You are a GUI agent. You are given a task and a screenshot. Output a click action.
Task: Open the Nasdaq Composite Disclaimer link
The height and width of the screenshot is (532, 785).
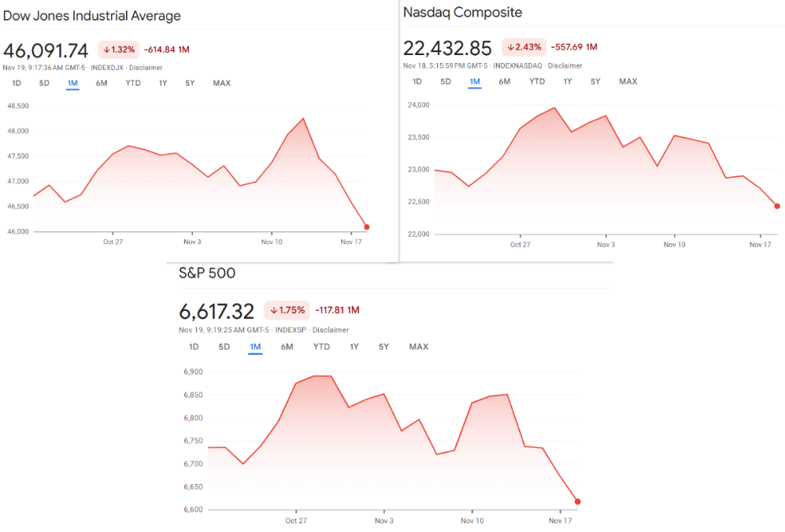tap(565, 65)
